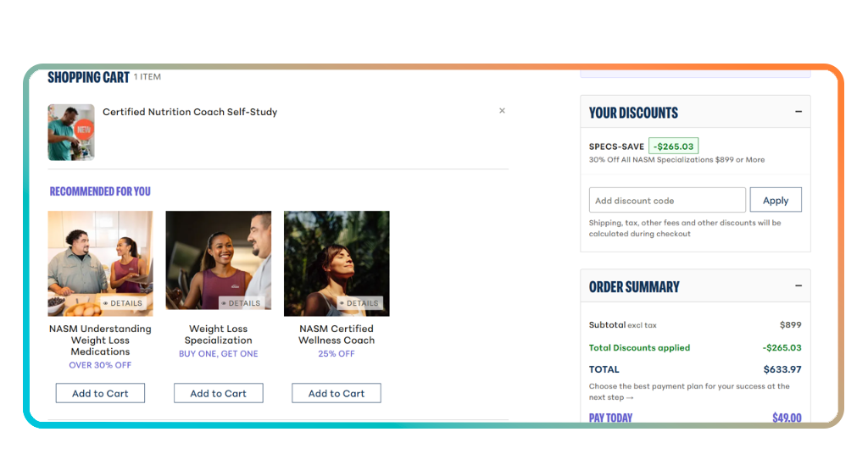
Task: Select the -$265.03 SPECS-SAVE discount badge
Action: tap(673, 146)
